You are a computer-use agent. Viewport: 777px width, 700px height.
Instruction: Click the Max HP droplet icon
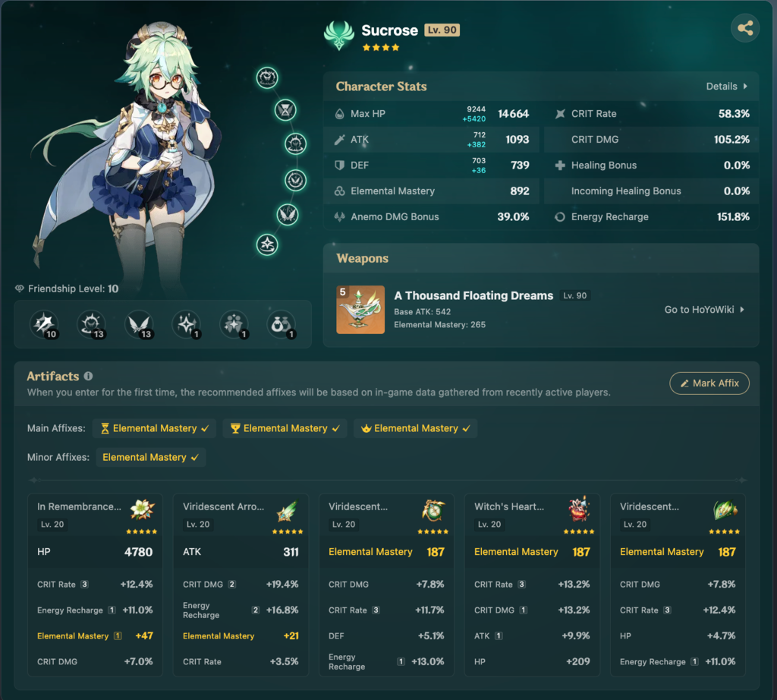[339, 114]
